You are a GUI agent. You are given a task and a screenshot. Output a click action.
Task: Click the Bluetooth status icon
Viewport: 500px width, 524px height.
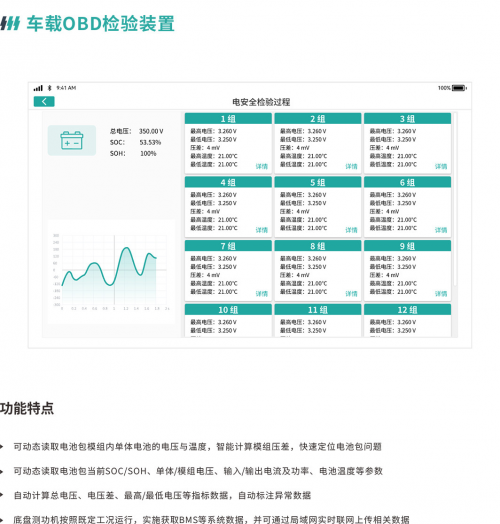(x=50, y=88)
